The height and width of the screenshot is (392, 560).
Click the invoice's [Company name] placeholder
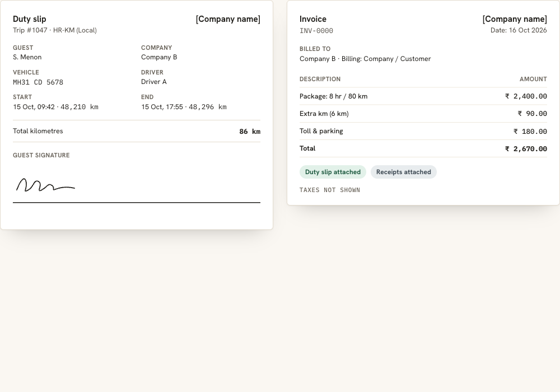[515, 19]
